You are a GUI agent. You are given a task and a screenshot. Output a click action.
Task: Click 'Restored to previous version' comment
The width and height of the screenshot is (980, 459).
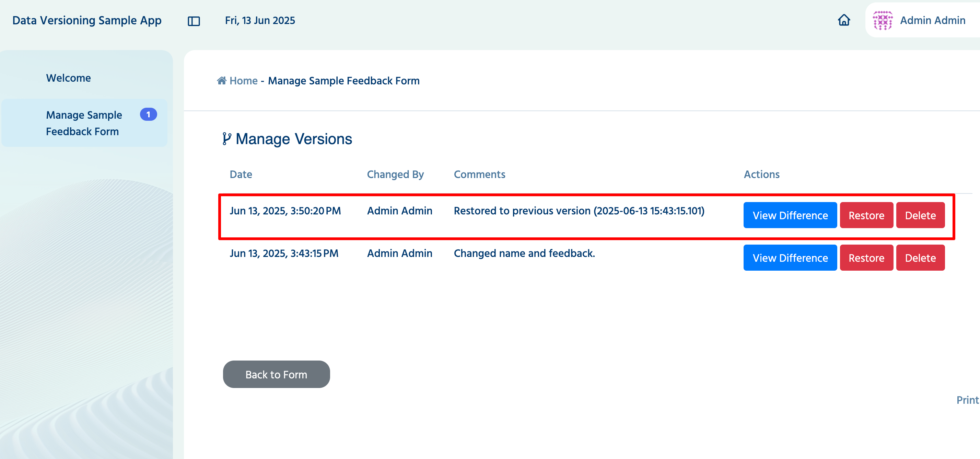(x=579, y=211)
